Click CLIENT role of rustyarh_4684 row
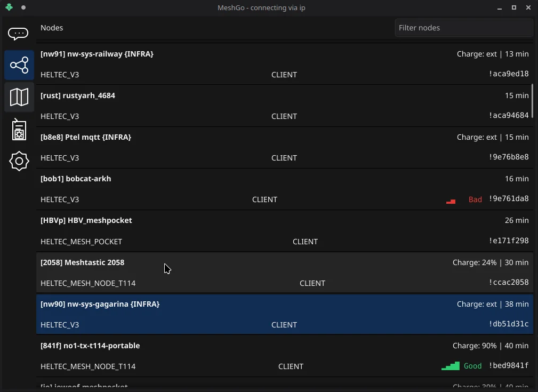Image resolution: width=538 pixels, height=392 pixels. [284, 116]
